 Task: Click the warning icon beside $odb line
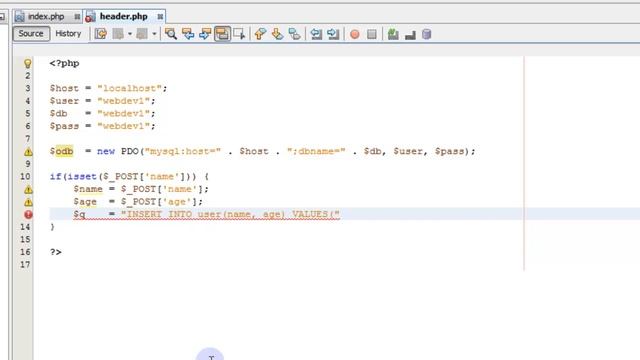click(28, 152)
